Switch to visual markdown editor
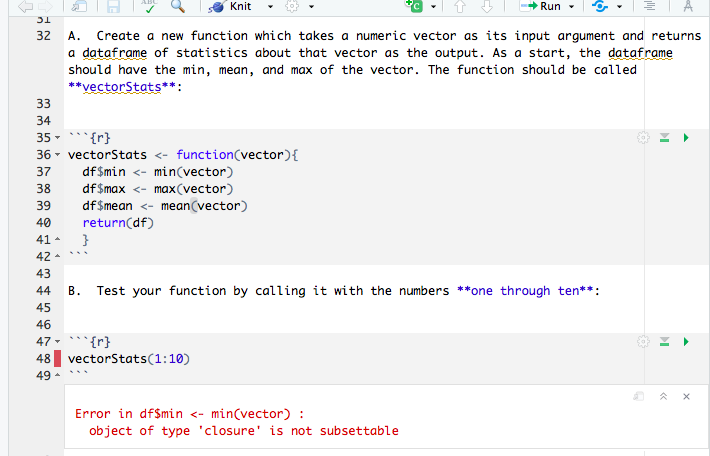The height and width of the screenshot is (456, 710). point(688,6)
